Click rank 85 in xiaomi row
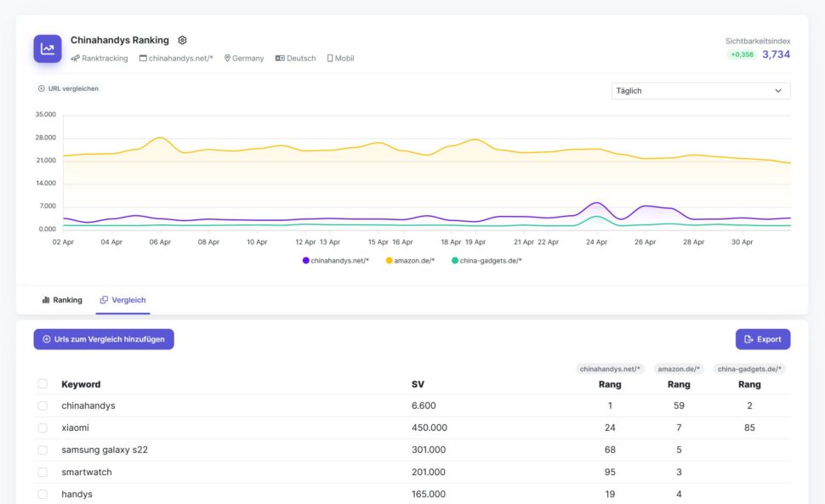825x504 pixels. point(749,428)
